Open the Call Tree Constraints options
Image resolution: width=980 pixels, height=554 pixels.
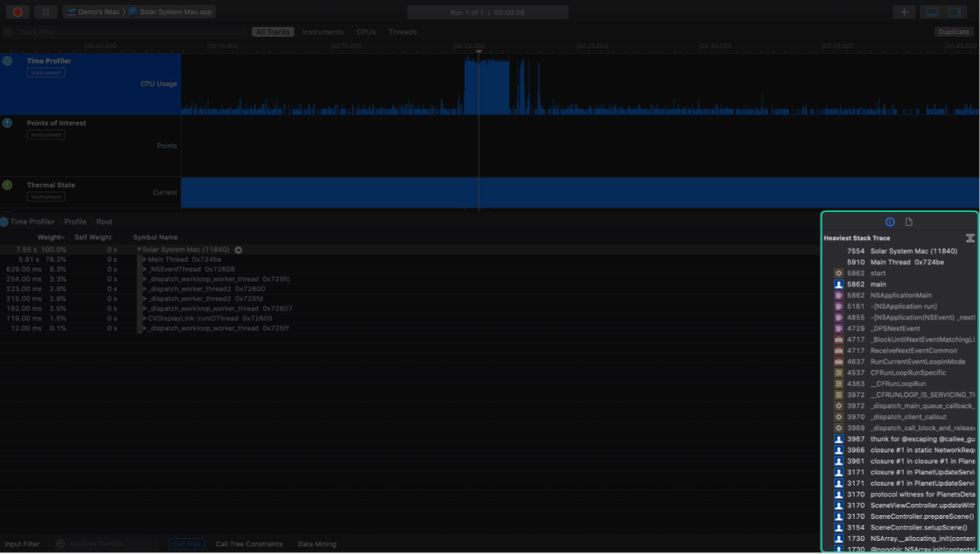click(249, 544)
